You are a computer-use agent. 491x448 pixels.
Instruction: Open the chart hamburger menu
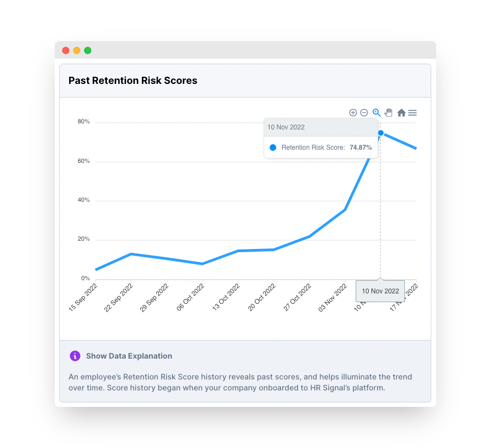pos(413,113)
